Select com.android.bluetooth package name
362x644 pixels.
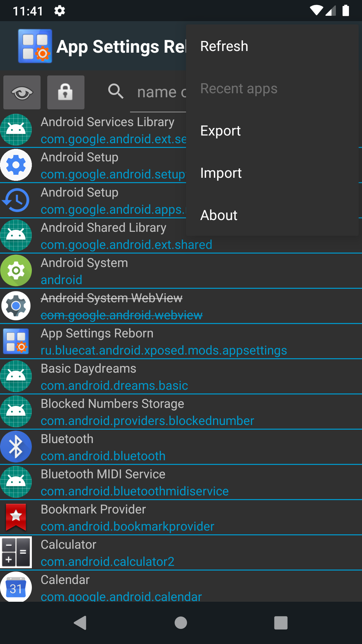point(103,456)
